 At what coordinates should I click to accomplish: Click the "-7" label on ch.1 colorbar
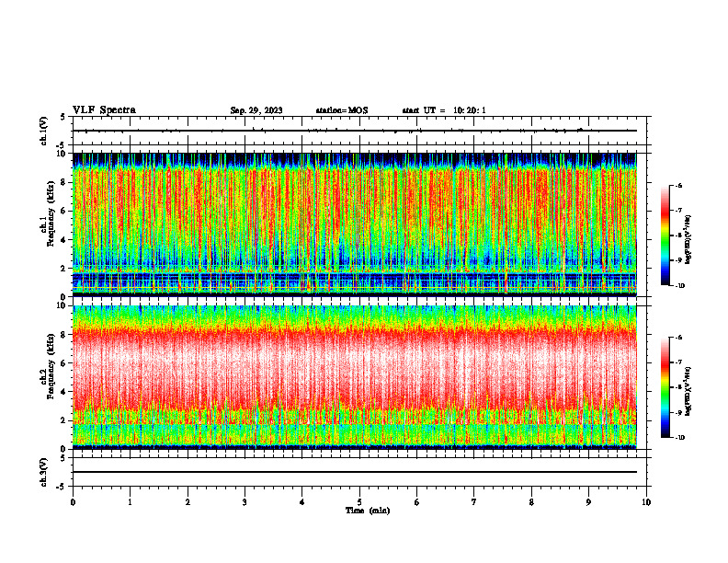pos(678,211)
